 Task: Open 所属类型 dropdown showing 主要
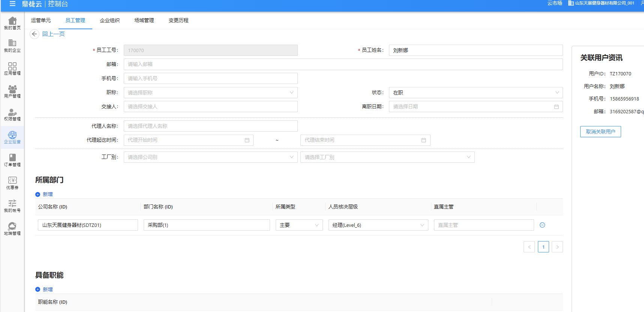click(x=299, y=225)
